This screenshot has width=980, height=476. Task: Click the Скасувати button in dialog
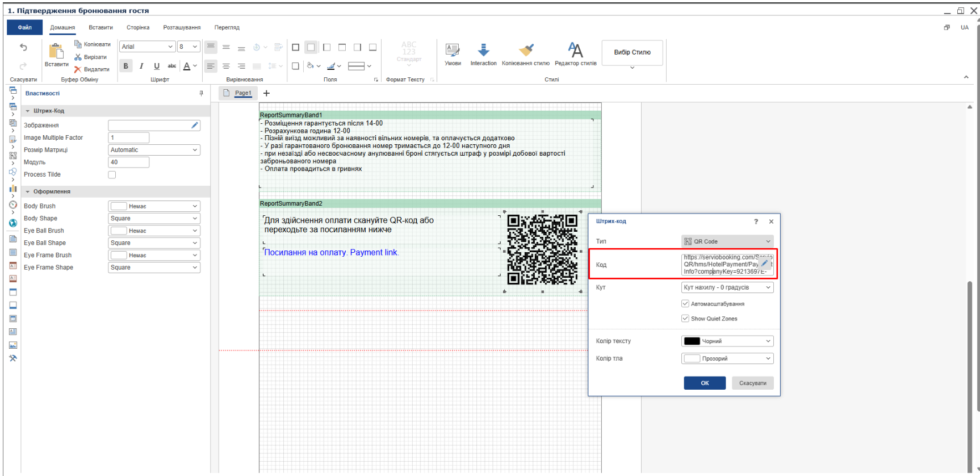coord(752,383)
